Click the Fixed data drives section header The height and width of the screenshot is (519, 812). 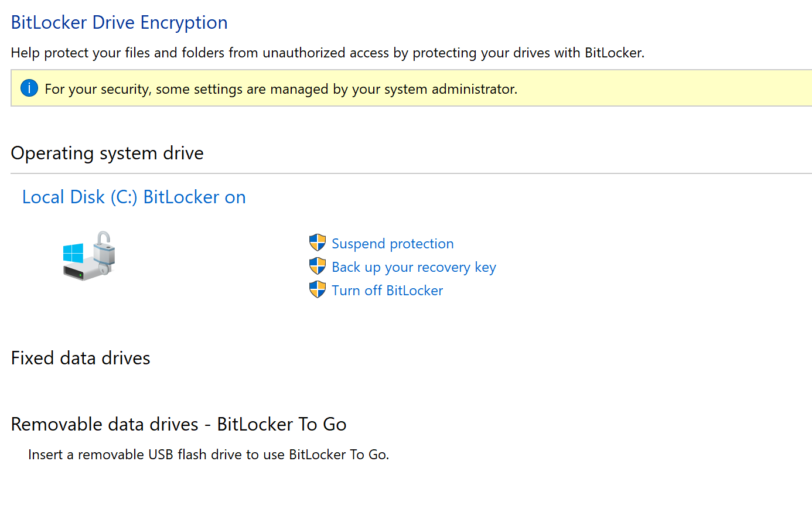[80, 358]
